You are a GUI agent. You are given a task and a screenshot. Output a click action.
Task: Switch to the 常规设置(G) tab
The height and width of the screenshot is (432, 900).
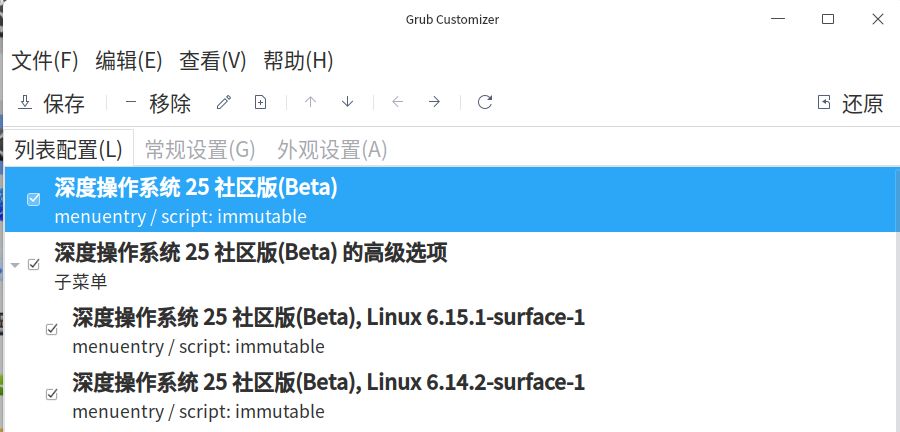200,150
